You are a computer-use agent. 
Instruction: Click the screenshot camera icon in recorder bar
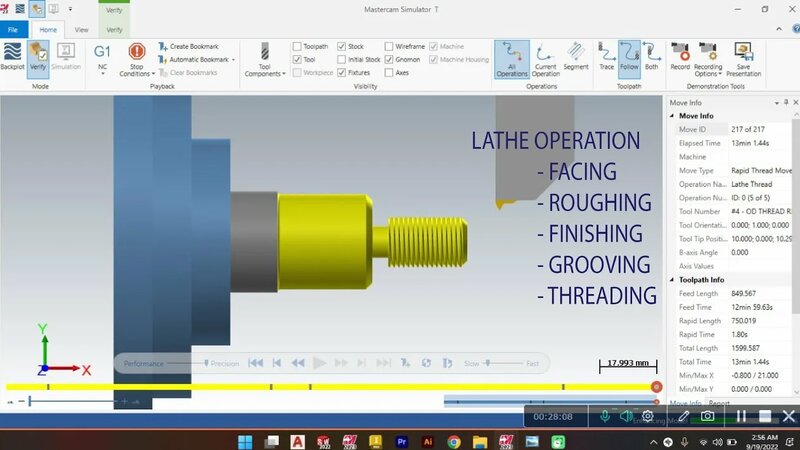pos(707,416)
